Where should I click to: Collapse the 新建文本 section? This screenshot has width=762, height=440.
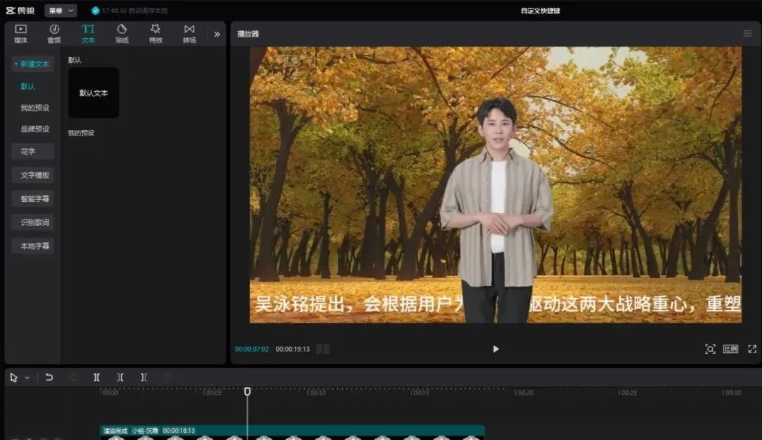[x=32, y=64]
